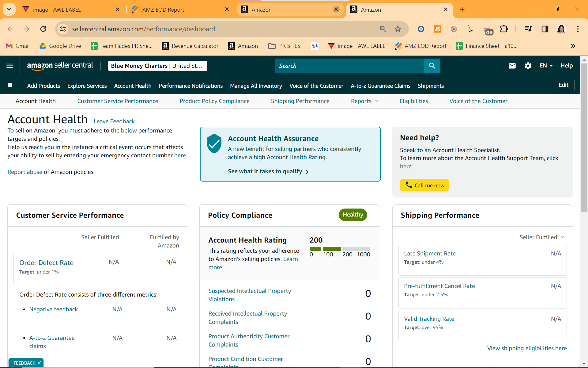
Task: Close the AMZ EOD Report tab
Action: (227, 10)
